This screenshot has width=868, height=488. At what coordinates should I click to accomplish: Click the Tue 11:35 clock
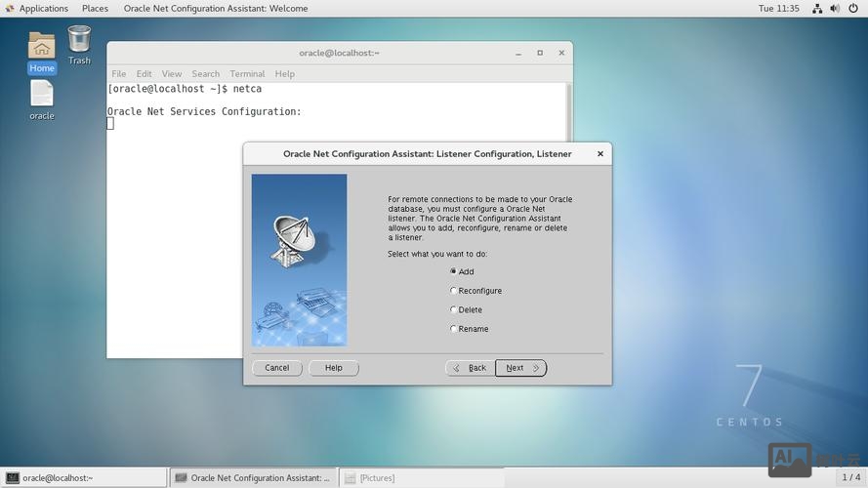778,9
